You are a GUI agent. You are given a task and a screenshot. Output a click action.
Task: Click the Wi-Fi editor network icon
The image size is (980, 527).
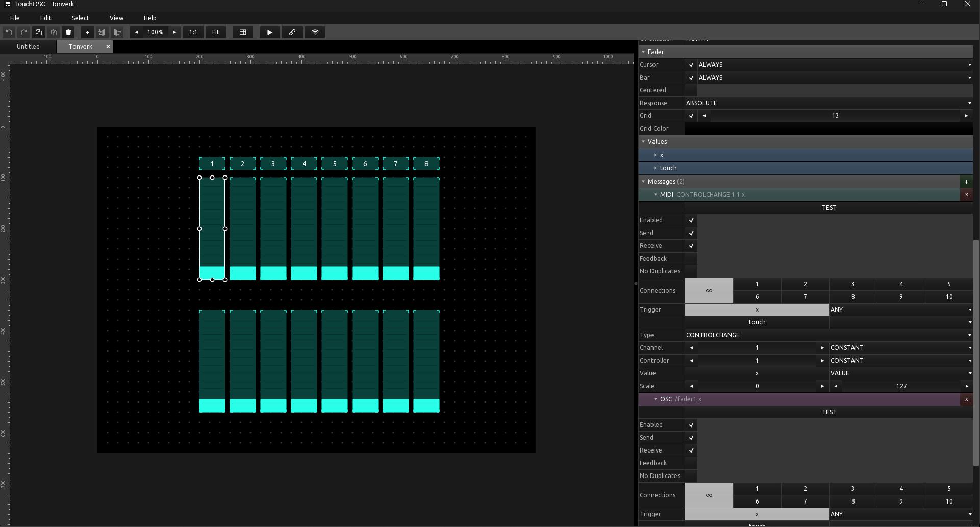point(315,32)
